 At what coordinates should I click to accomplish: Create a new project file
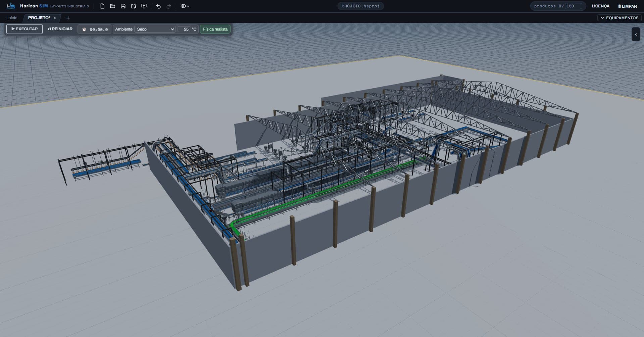tap(102, 6)
